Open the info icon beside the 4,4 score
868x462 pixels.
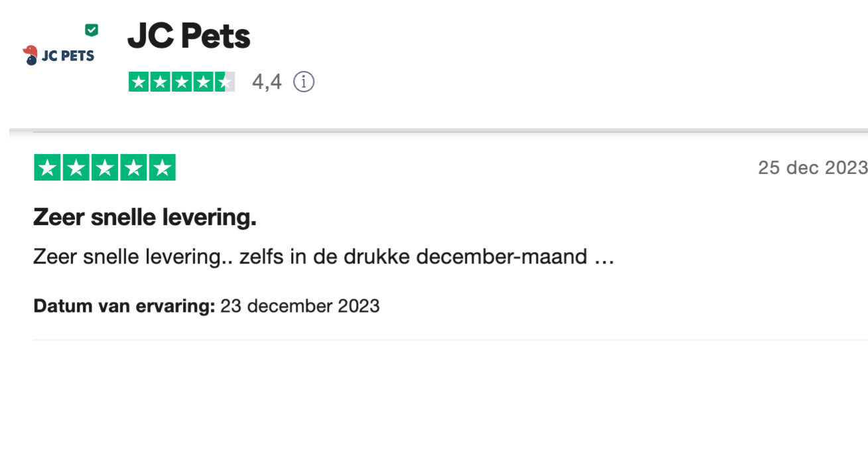[304, 82]
